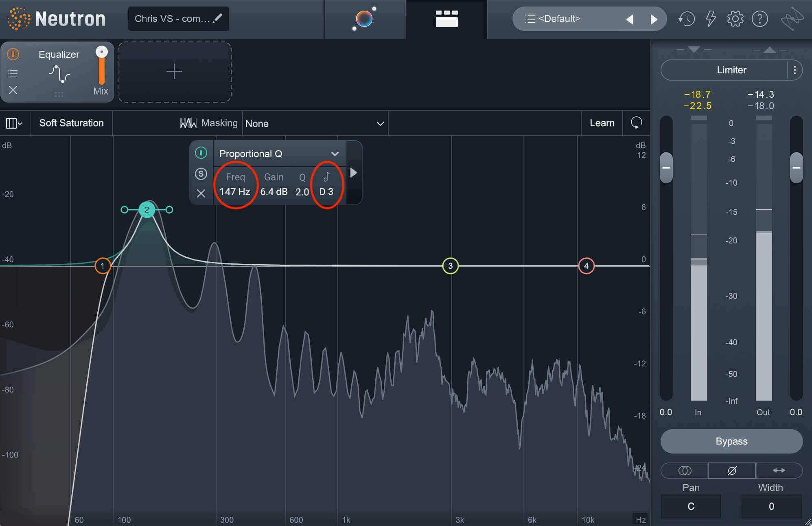This screenshot has width=812, height=526.
Task: Click the Neutron logo
Action: tap(57, 19)
